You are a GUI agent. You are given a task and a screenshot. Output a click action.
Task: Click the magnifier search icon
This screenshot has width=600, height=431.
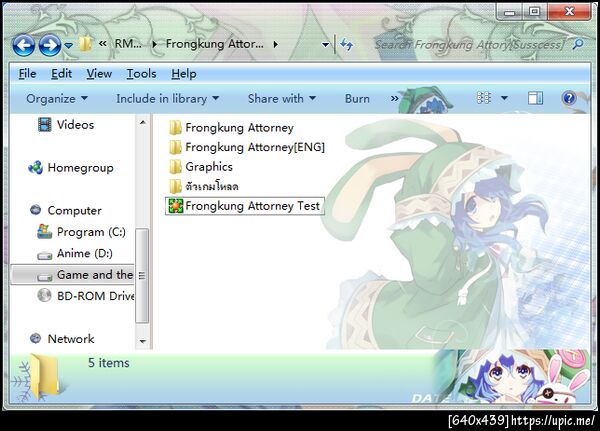coord(578,44)
